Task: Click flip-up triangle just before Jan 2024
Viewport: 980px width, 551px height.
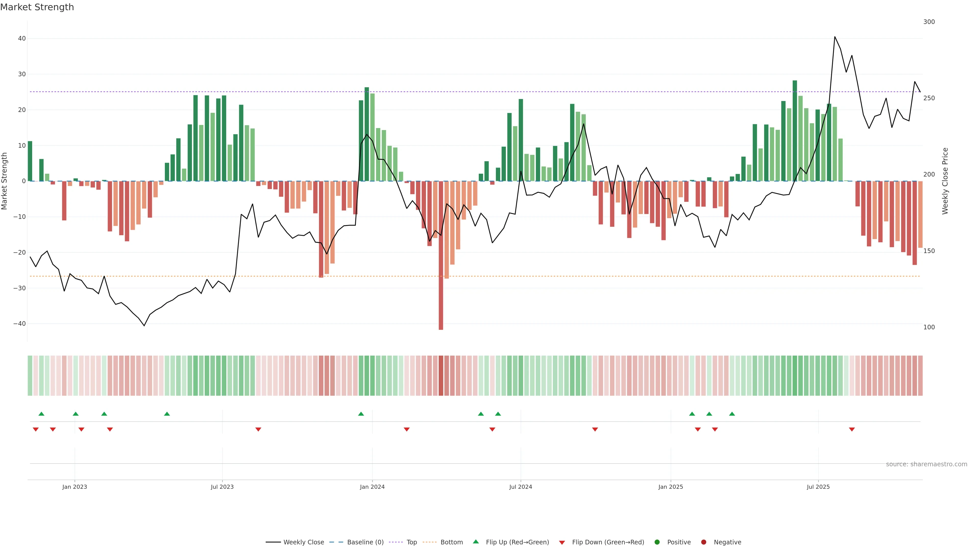Action: click(x=361, y=414)
